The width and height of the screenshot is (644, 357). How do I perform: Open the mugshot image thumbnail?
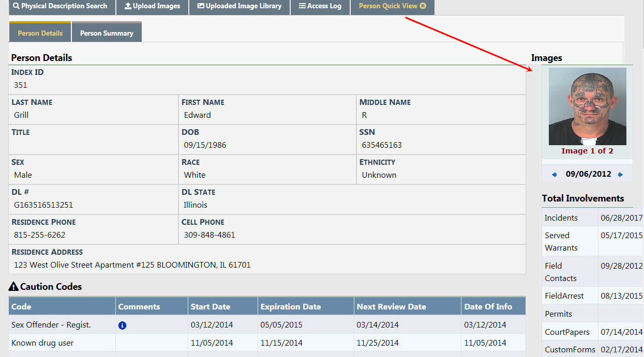point(587,106)
